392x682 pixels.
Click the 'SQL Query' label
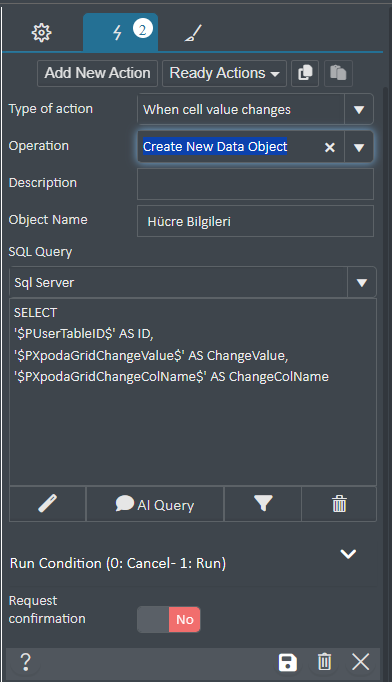point(40,252)
